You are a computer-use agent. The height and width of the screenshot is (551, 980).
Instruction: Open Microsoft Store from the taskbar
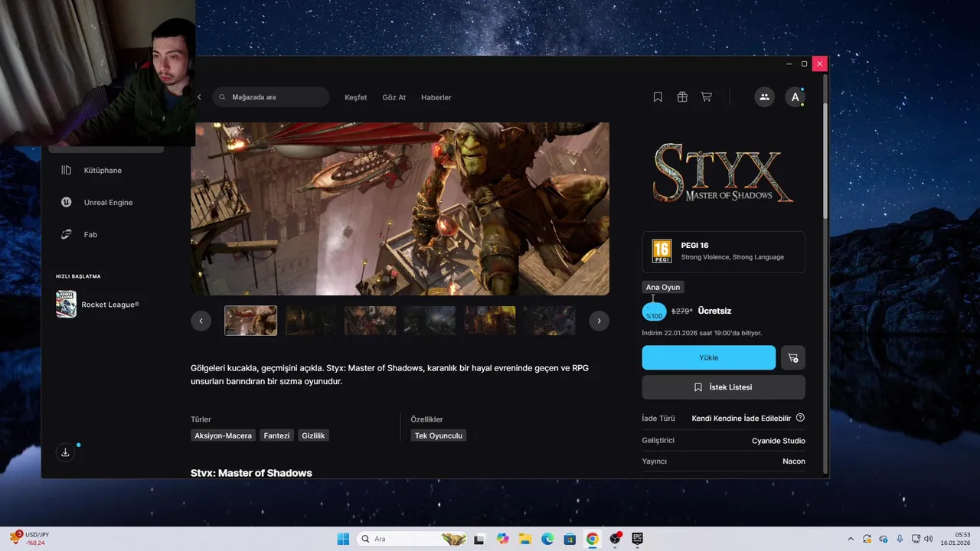(570, 539)
